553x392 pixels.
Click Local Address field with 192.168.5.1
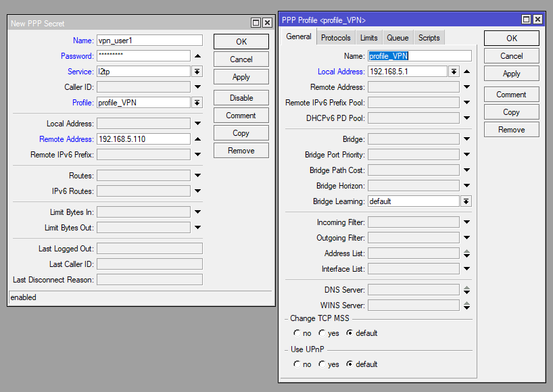[x=408, y=72]
